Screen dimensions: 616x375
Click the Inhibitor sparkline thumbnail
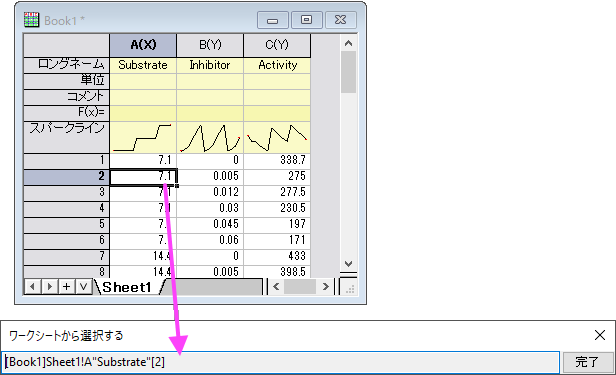coord(210,137)
